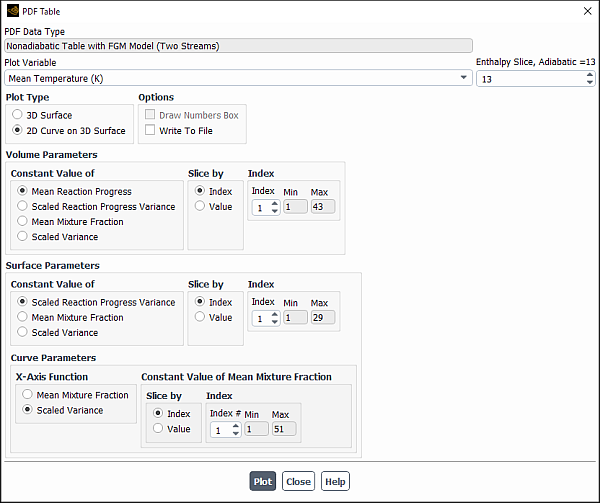The image size is (600, 503).
Task: Close the PDF Table dialog window
Action: pos(586,11)
